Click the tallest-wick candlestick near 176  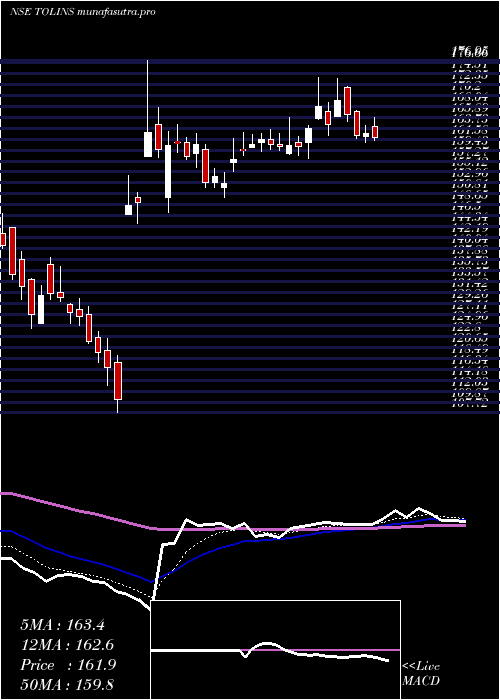148,108
